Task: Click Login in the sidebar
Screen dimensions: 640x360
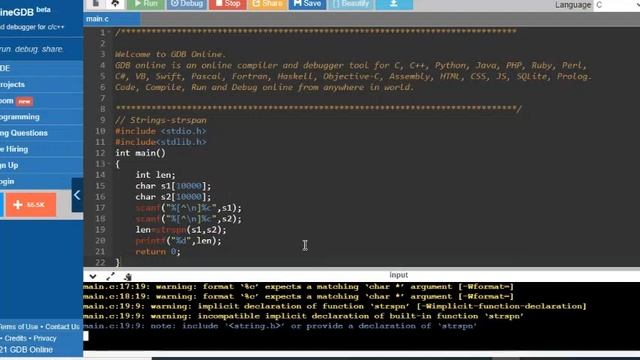Action: point(41,181)
